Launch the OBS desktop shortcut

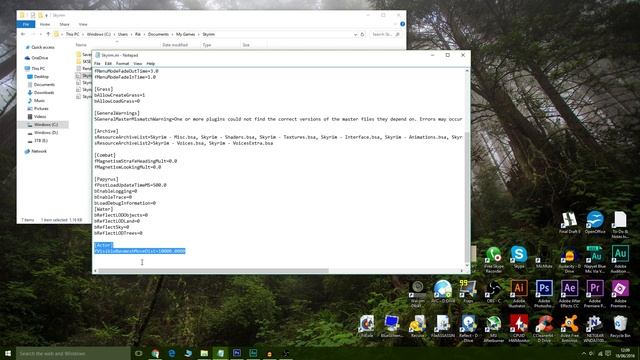493,291
